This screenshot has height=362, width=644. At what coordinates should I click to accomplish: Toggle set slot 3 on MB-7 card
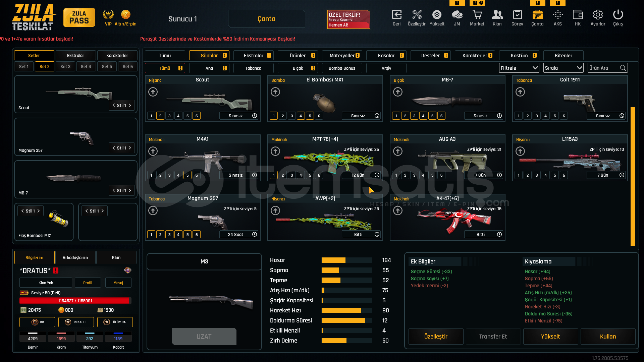pyautogui.click(x=414, y=116)
